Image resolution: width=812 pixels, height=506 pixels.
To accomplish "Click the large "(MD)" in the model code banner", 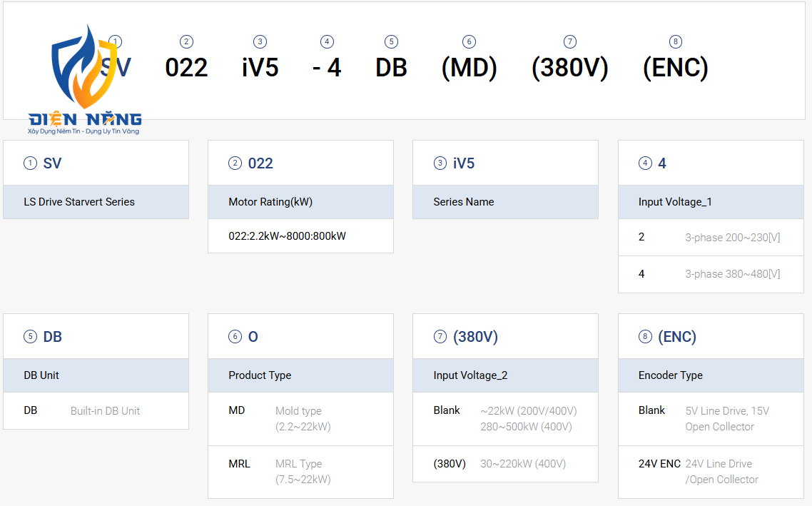I will click(x=470, y=69).
